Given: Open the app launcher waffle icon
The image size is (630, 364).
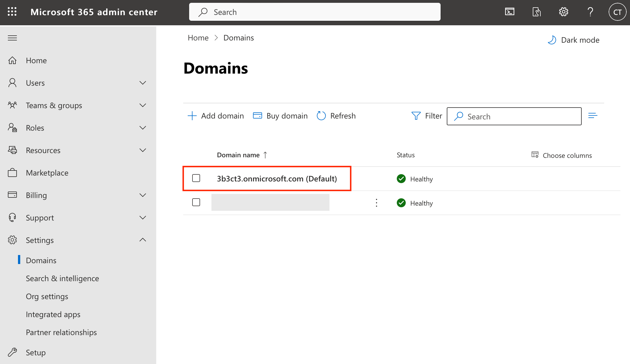Looking at the screenshot, I should coord(12,12).
